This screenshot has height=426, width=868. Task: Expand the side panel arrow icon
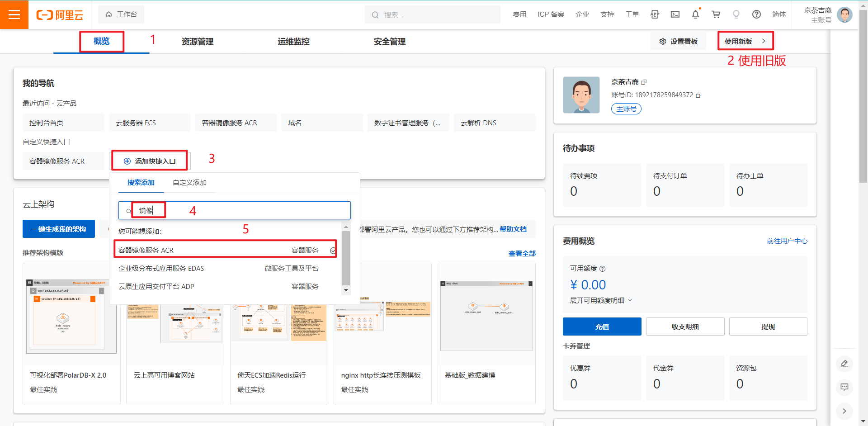844,411
